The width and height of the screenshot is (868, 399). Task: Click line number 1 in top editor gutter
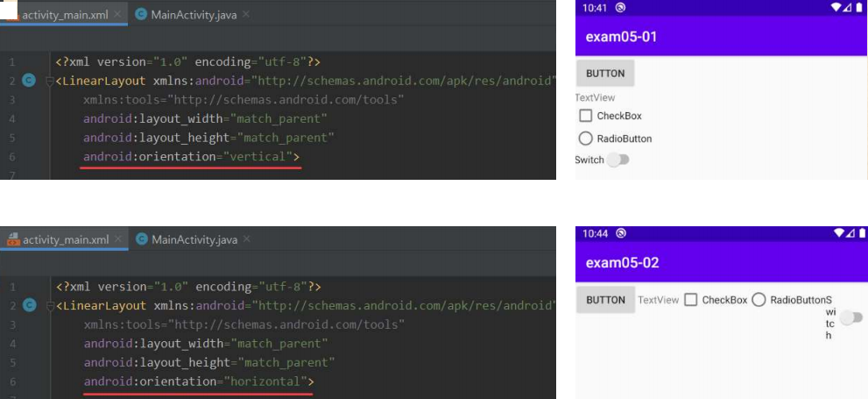point(12,62)
